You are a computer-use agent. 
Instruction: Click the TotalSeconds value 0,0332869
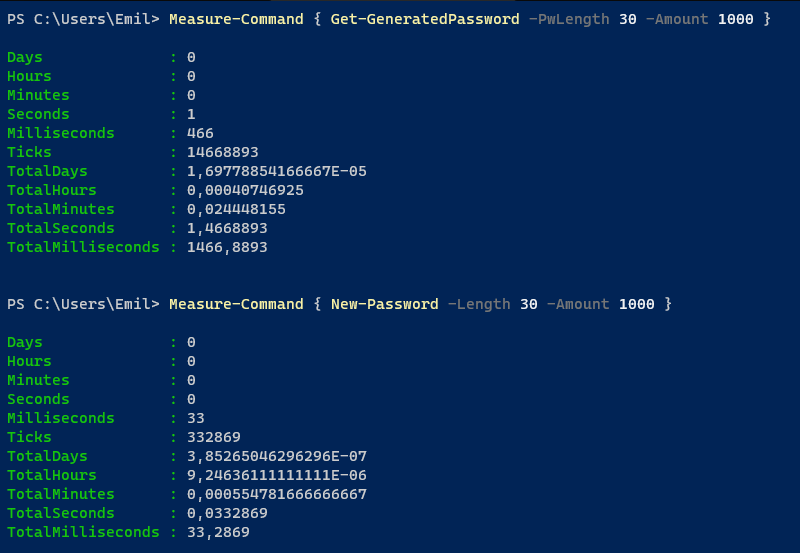227,513
